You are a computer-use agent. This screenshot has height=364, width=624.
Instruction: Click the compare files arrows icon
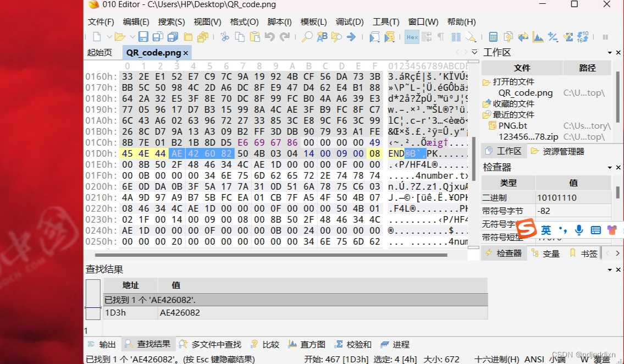coord(523,37)
